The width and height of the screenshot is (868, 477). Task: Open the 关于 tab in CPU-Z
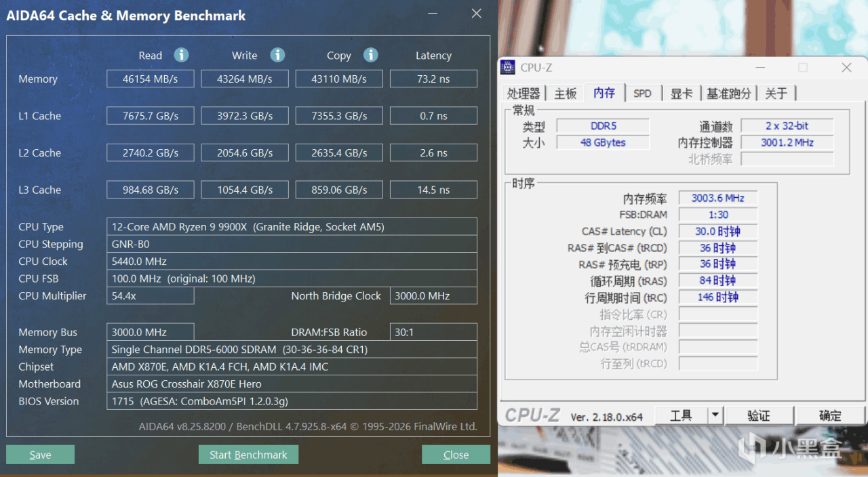click(x=776, y=94)
